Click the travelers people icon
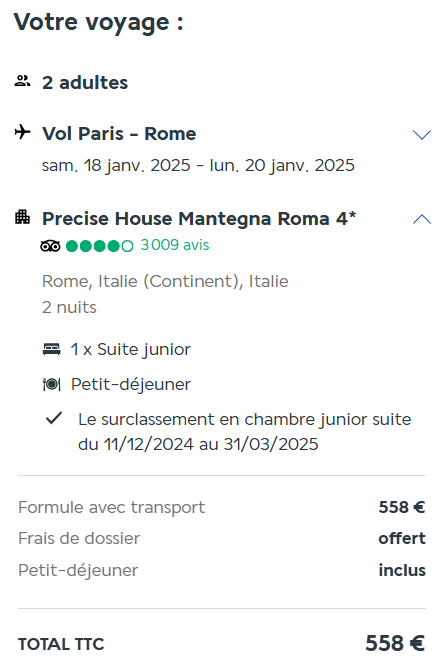This screenshot has width=440, height=669. pos(22,81)
